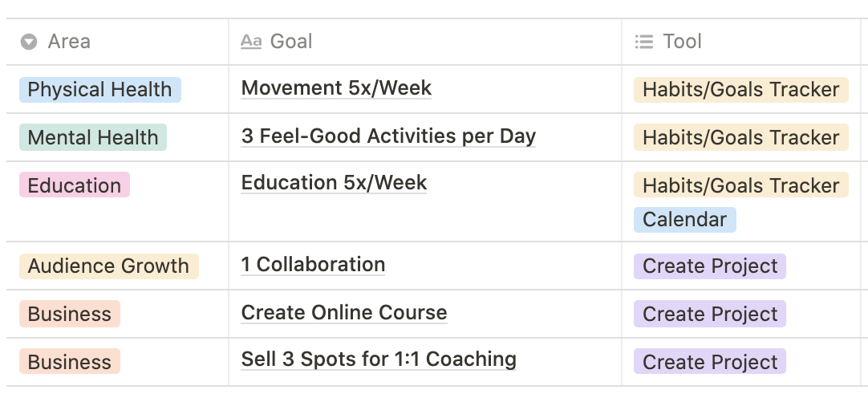The width and height of the screenshot is (868, 398).
Task: Click the Area column select-type icon
Action: click(x=29, y=42)
